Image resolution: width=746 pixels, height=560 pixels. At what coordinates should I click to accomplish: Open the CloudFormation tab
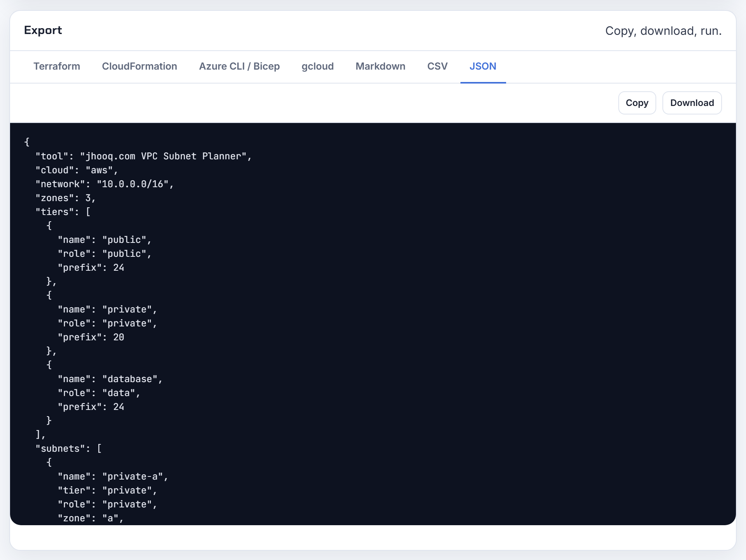click(x=139, y=66)
